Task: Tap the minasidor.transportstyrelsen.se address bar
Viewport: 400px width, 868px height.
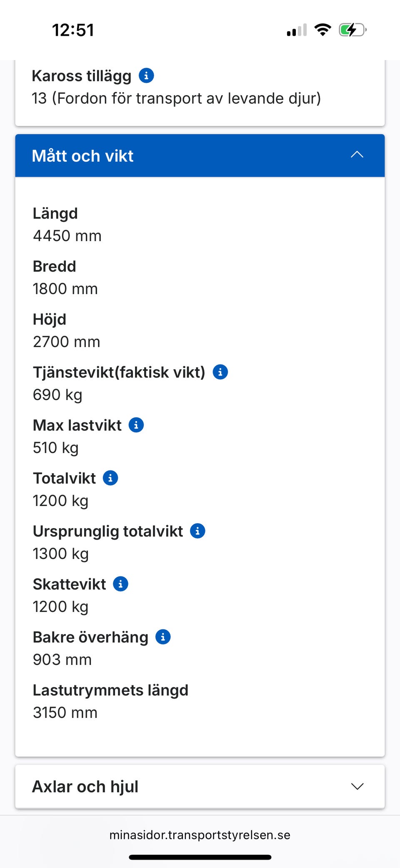Action: [x=200, y=835]
